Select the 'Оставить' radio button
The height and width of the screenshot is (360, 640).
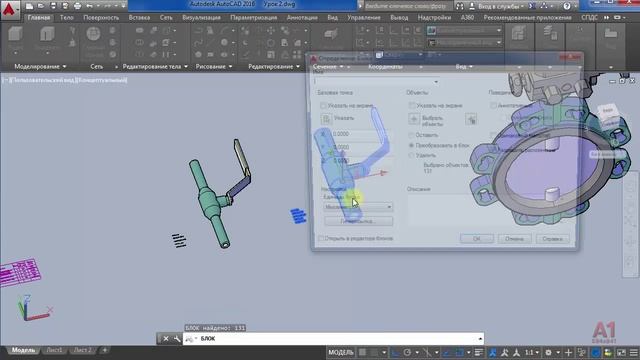pyautogui.click(x=411, y=135)
